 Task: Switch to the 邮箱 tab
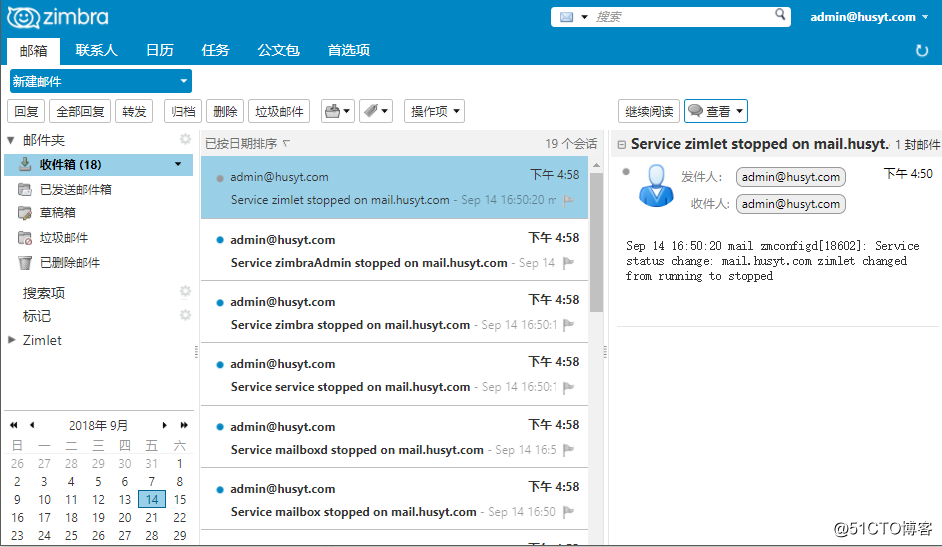coord(34,50)
